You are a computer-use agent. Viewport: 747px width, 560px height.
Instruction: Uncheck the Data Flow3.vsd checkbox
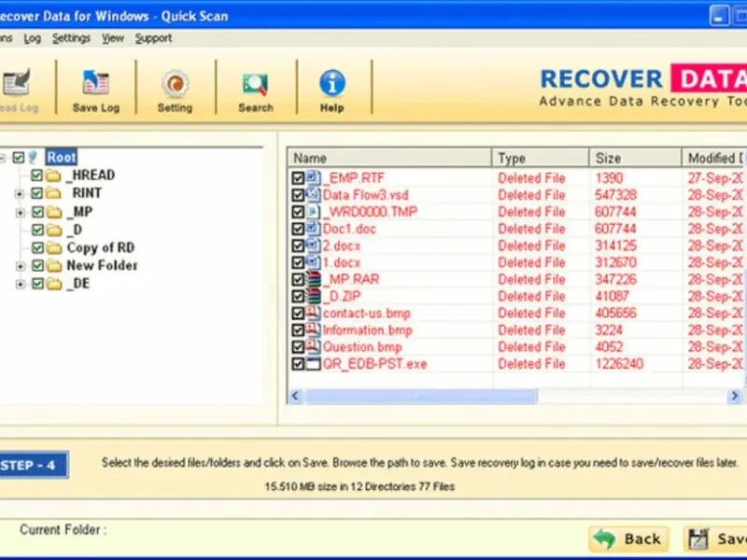click(298, 195)
